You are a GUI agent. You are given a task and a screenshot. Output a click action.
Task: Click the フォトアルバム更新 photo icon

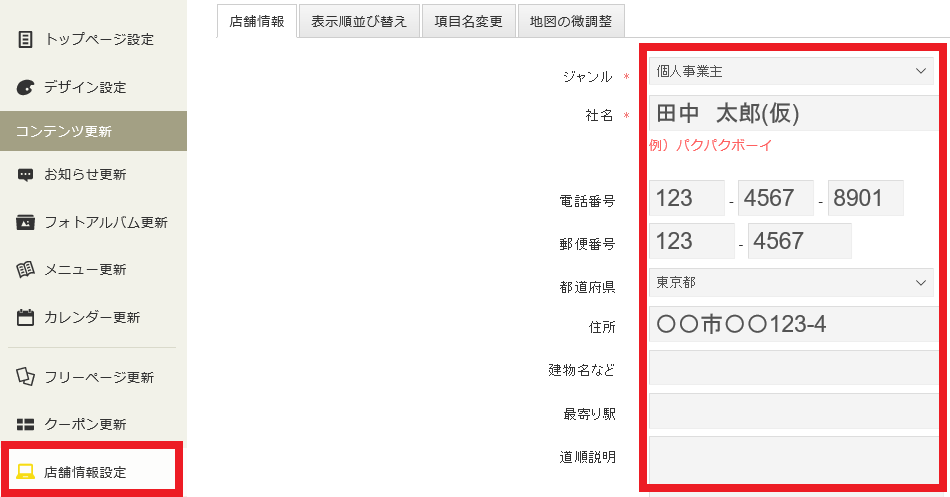pos(25,222)
